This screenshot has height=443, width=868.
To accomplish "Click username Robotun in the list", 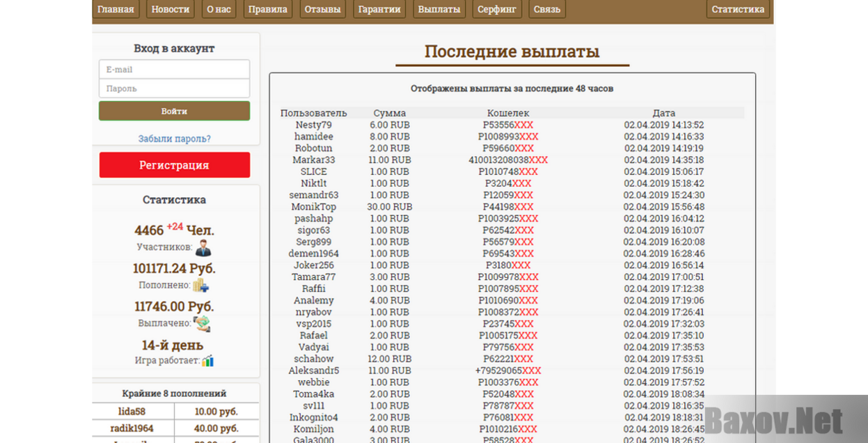I will point(313,148).
